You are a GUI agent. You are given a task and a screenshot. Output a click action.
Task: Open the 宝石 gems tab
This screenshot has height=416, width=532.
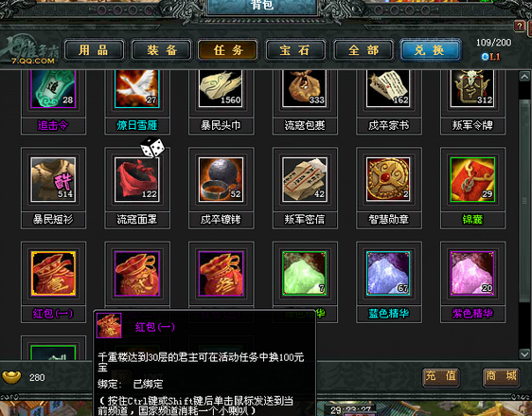[x=295, y=50]
